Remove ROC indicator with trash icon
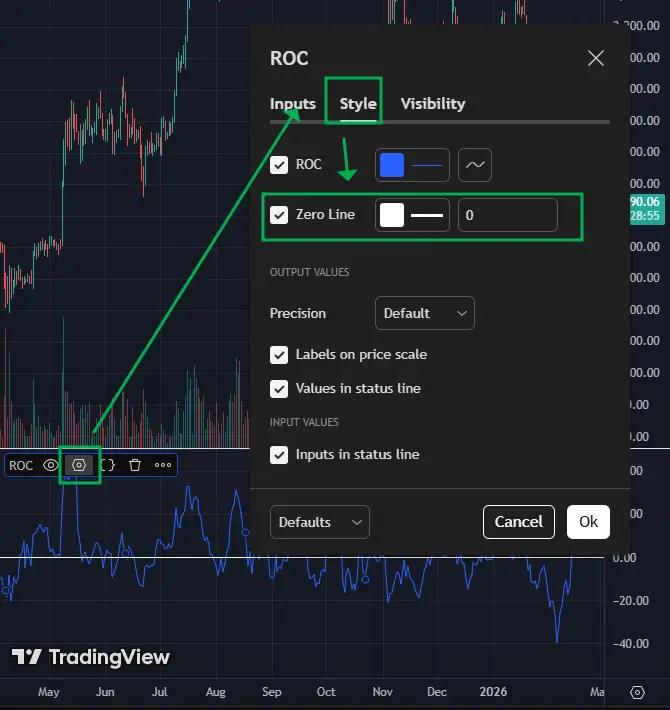Image resolution: width=670 pixels, height=710 pixels. coord(135,465)
